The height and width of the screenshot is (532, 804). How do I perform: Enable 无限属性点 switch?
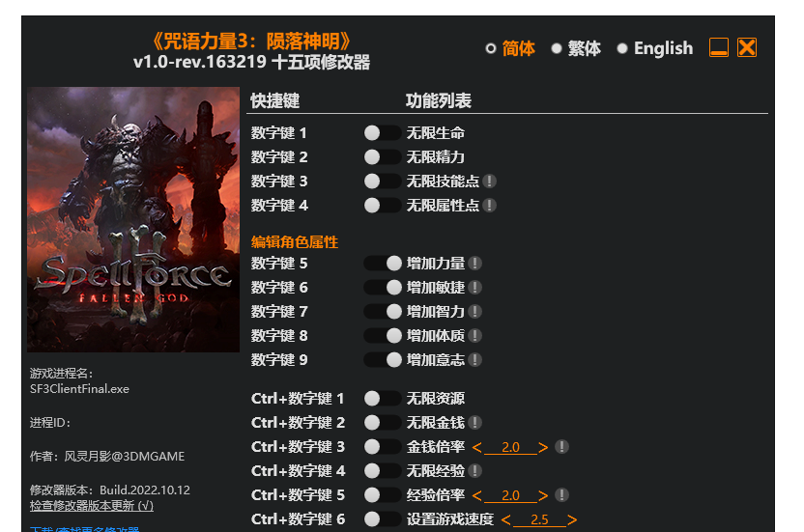point(383,205)
